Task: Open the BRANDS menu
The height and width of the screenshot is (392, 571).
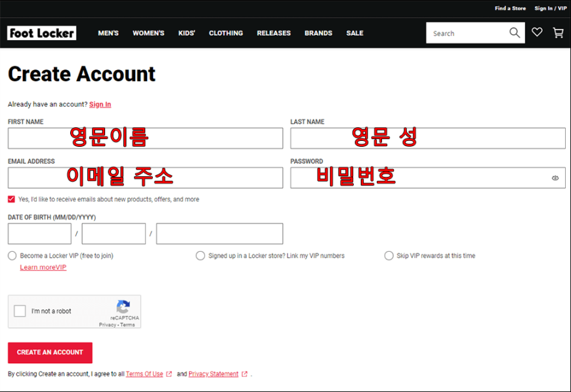Action: (318, 33)
